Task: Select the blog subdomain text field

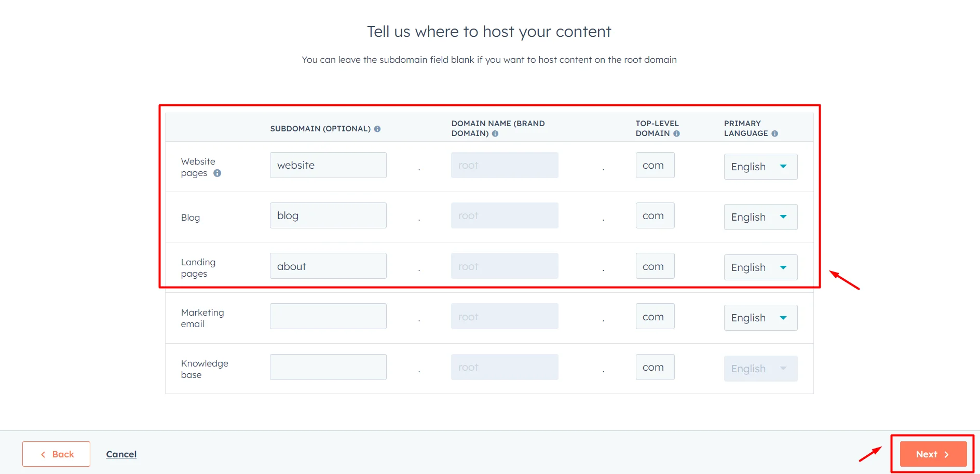Action: [328, 215]
